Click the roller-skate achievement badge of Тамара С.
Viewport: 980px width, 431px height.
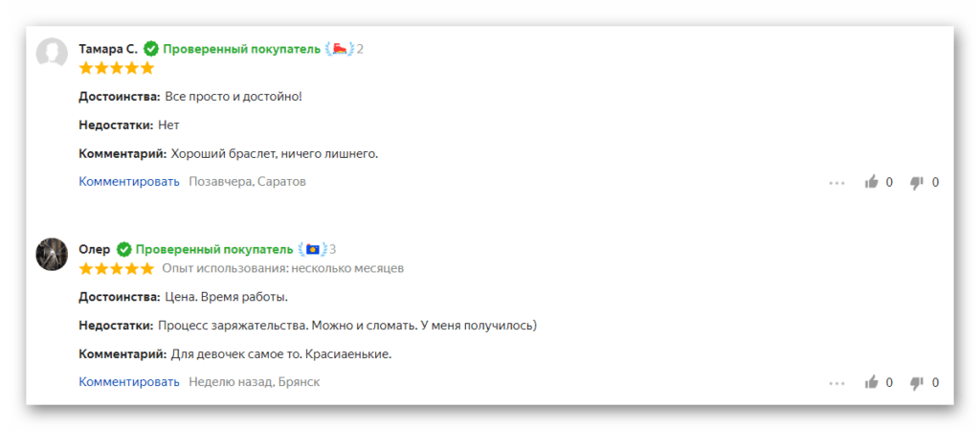coord(340,49)
